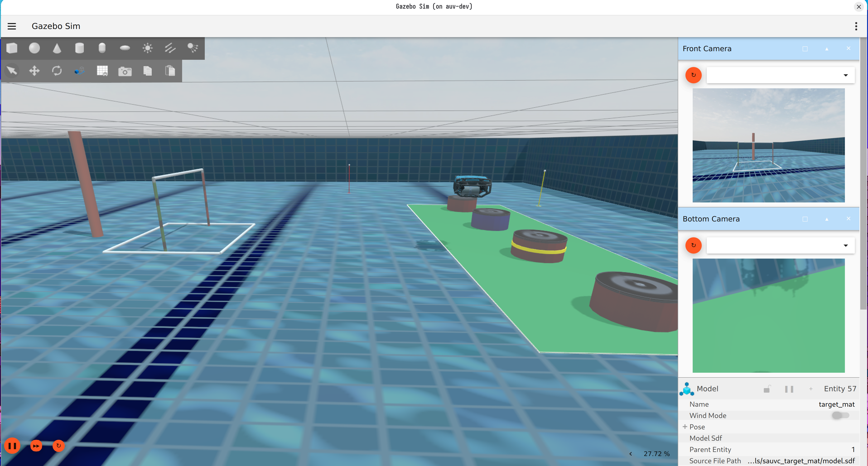Activate the translate mode tool
Screen dimensions: 868x466
point(34,71)
